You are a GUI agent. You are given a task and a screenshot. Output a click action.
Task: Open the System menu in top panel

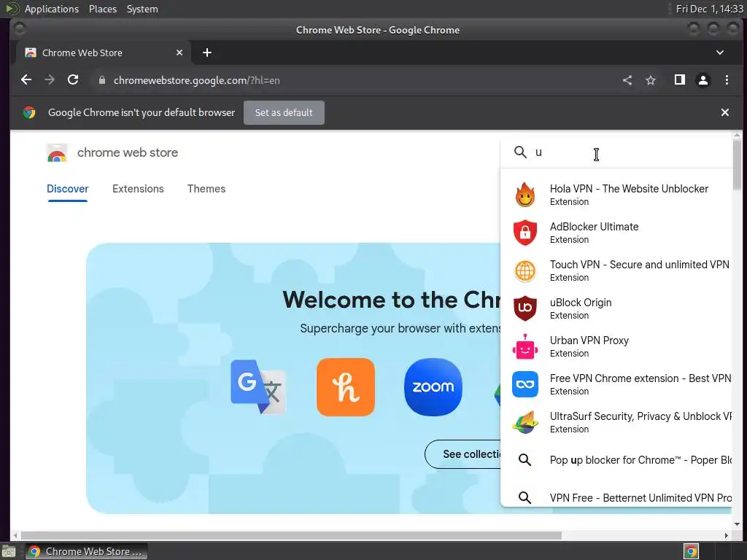[x=142, y=9]
